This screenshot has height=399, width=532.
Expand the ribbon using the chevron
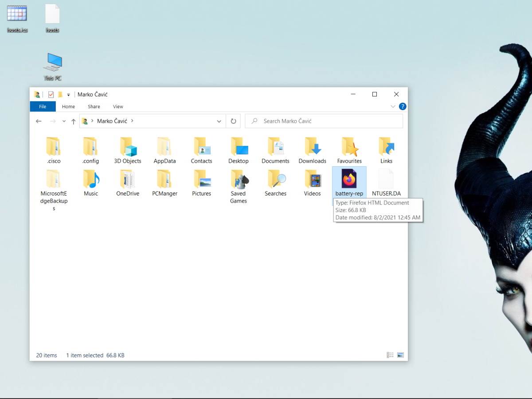click(x=392, y=106)
